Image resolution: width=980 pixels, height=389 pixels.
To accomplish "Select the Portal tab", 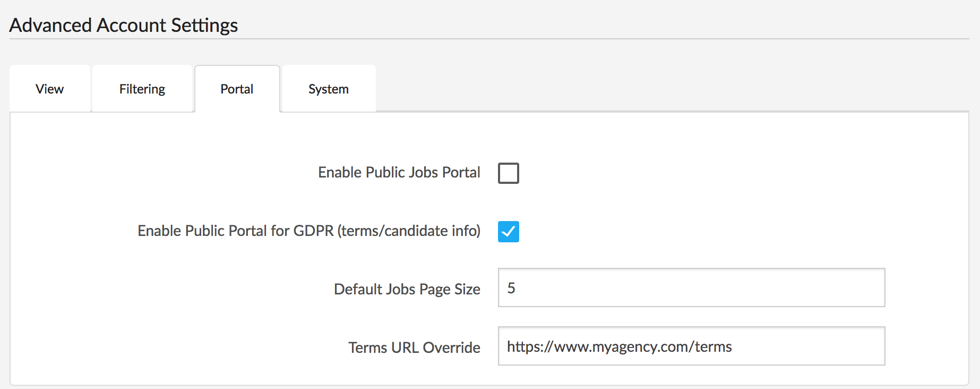I will pyautogui.click(x=237, y=89).
